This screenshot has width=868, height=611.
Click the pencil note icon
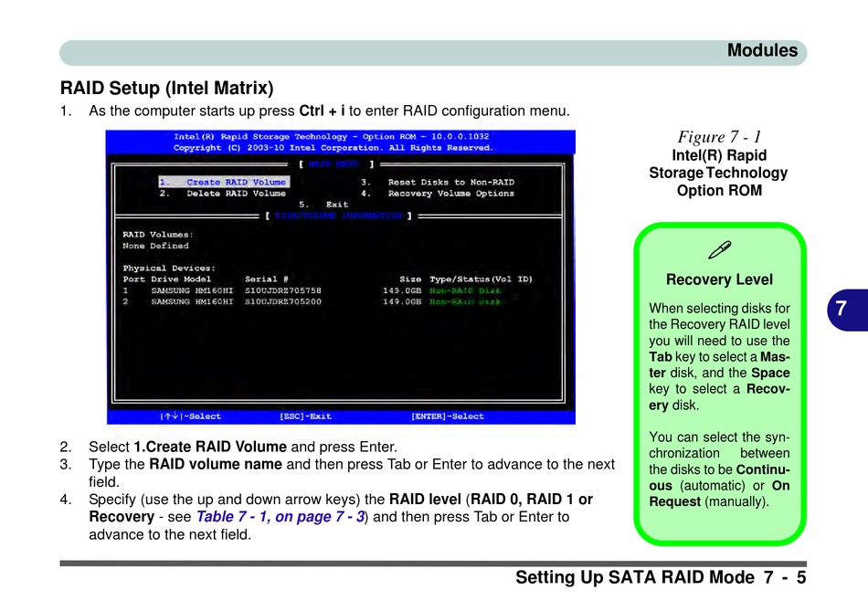coord(719,248)
